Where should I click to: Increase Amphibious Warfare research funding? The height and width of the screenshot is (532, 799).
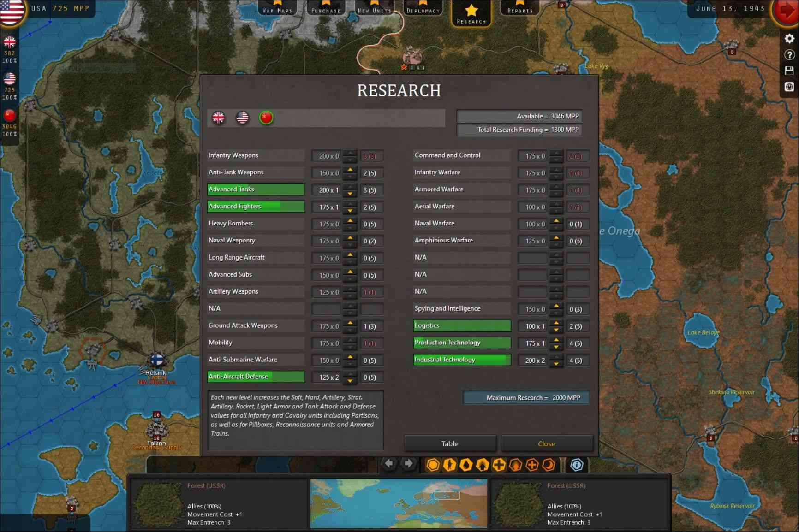(x=556, y=238)
